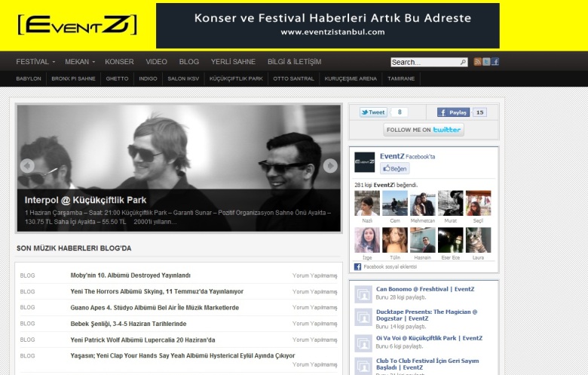Click Follow me on Twitter button
588x375 pixels.
pyautogui.click(x=424, y=130)
